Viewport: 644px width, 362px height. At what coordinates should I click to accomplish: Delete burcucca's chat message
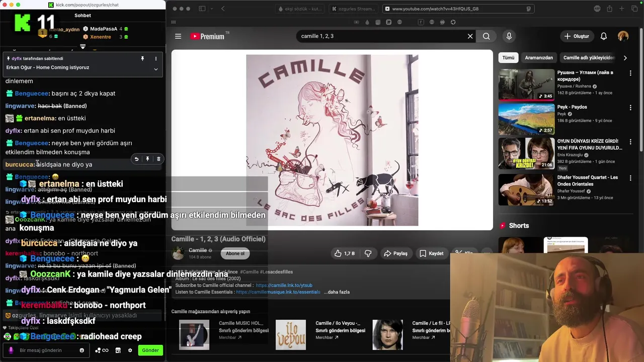pos(158,159)
